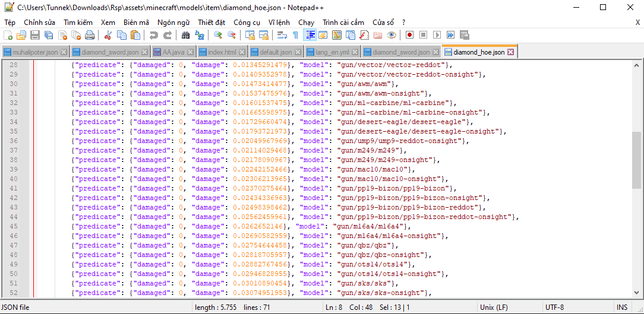Toggle the indent guide toolbar button
This screenshot has height=314, width=644.
point(310,35)
